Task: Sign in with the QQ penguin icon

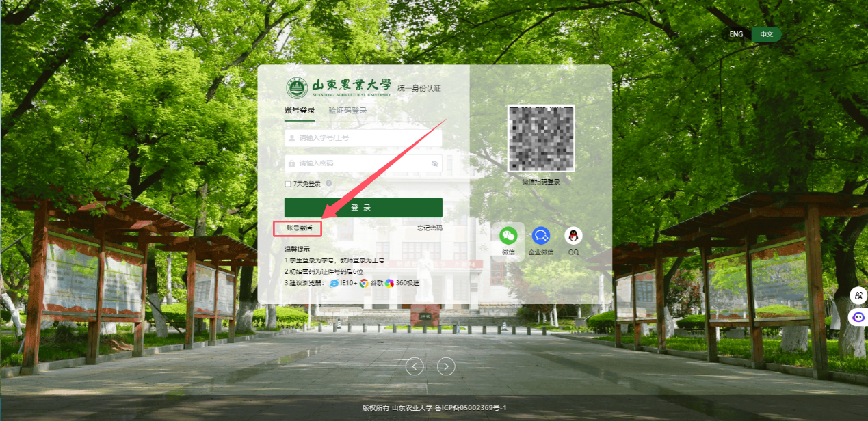Action: (573, 236)
